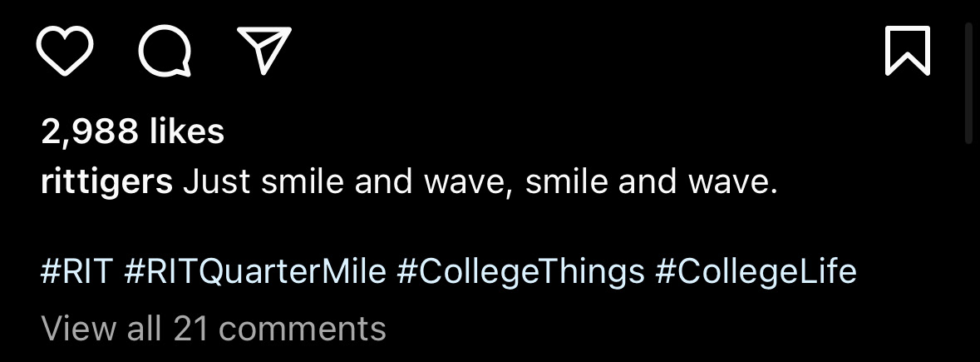View all 21 comments
980x362 pixels.
(x=214, y=329)
